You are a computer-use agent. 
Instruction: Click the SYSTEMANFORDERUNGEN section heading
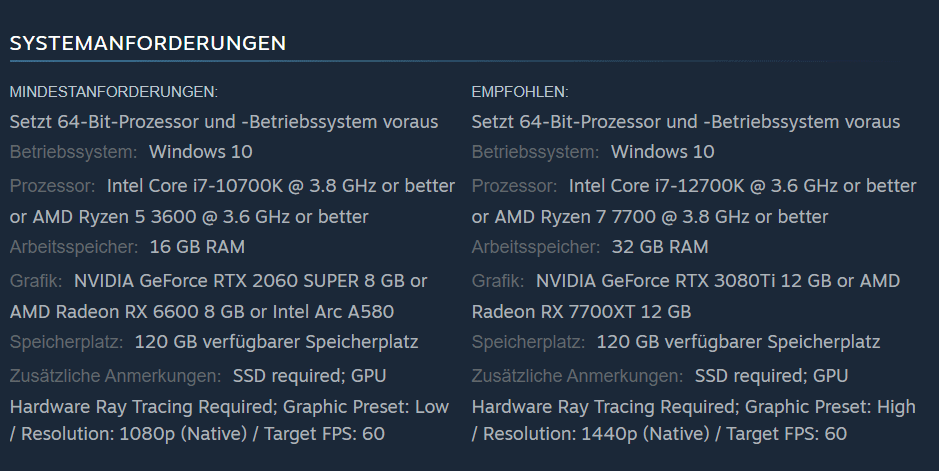[x=148, y=43]
